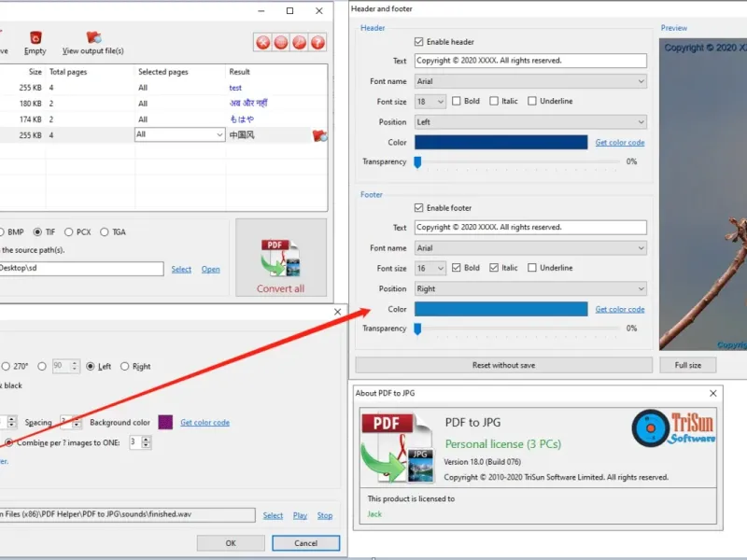Uncheck Bold in the Footer section
Image resolution: width=747 pixels, height=560 pixels.
457,268
